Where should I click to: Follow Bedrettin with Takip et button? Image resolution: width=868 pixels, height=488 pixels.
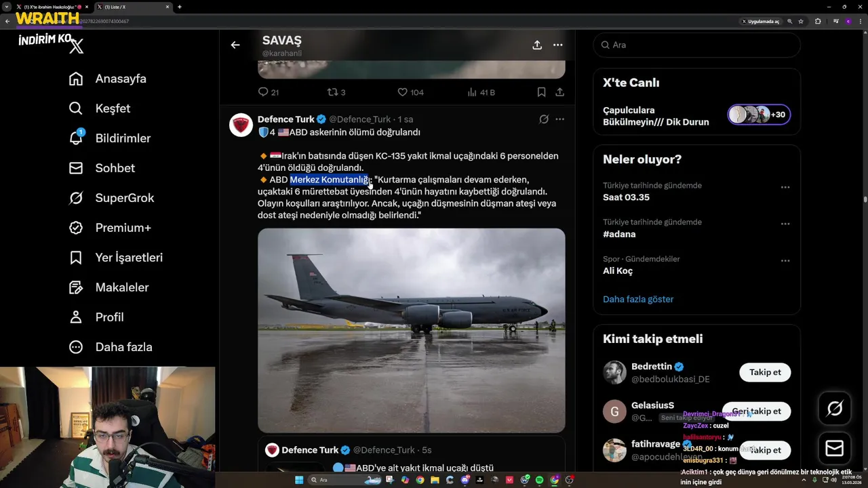tap(765, 372)
